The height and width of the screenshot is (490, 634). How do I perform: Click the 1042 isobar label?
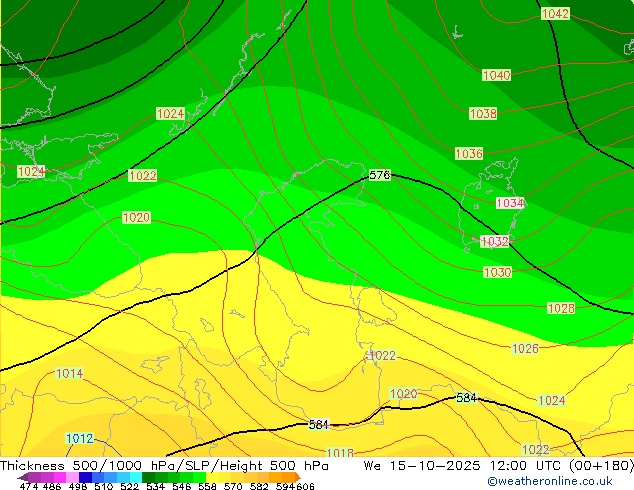coord(555,14)
